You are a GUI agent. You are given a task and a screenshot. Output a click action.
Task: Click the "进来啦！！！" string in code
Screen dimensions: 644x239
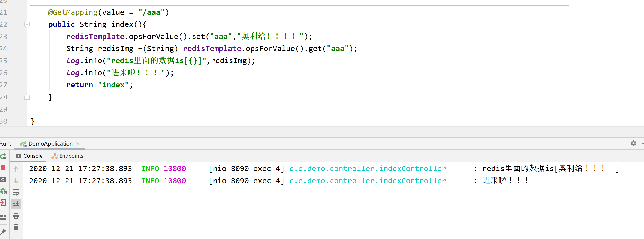[x=136, y=73]
